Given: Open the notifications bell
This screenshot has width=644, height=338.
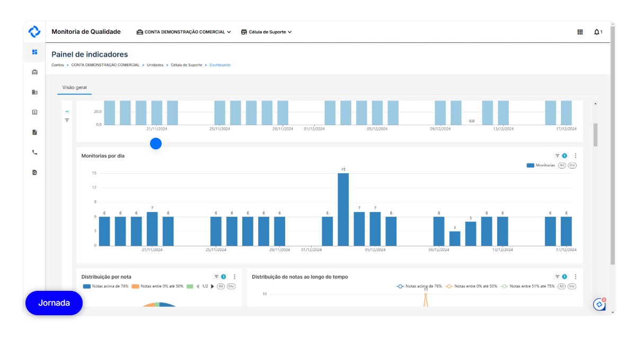Looking at the screenshot, I should [597, 32].
